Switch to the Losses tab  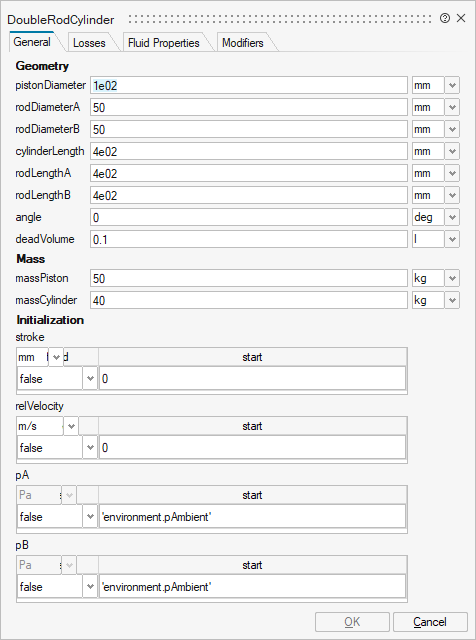click(x=89, y=43)
